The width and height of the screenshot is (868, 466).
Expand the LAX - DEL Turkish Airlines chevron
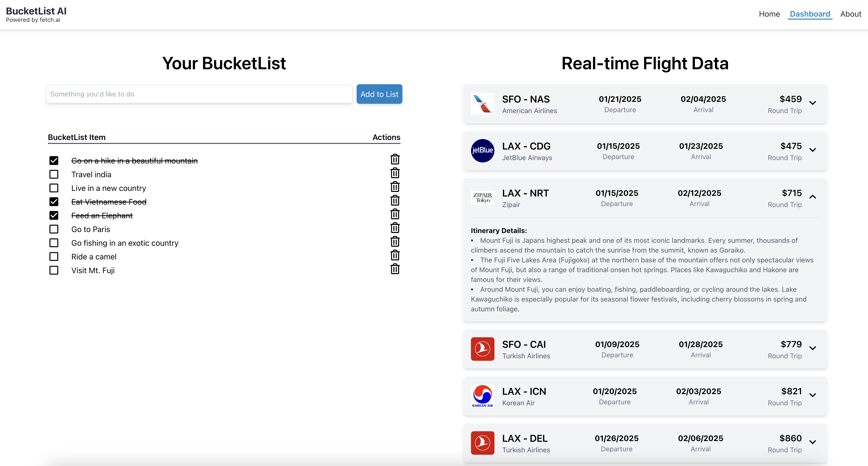[x=812, y=443]
